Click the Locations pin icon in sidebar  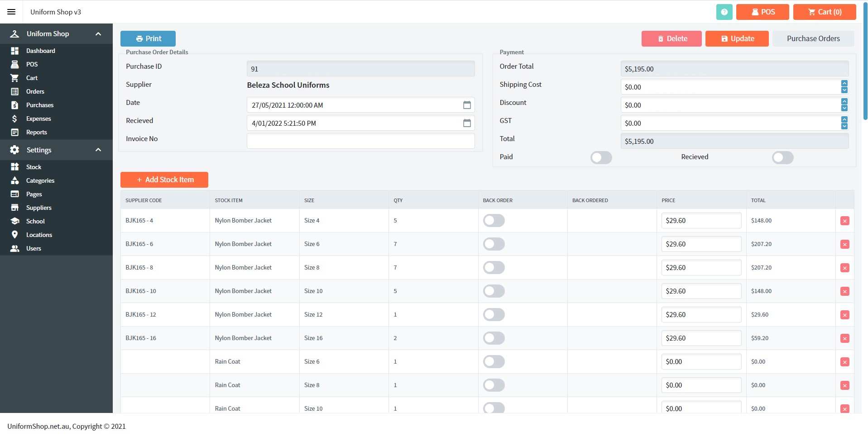point(14,235)
